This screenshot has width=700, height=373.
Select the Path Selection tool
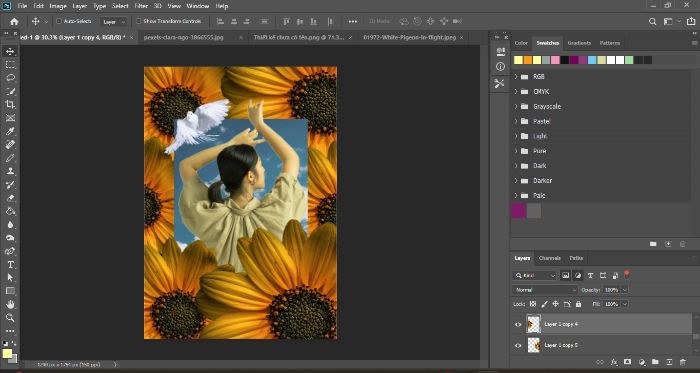[10, 278]
